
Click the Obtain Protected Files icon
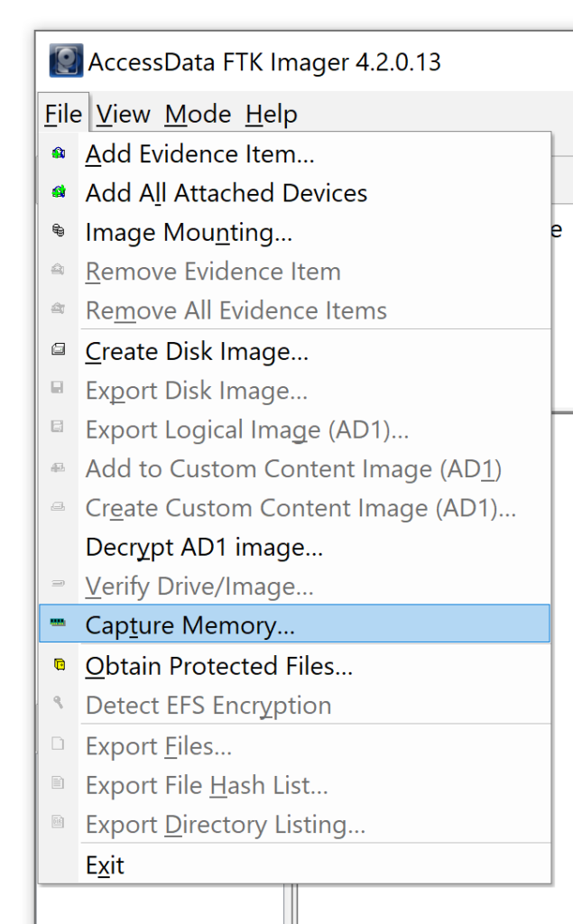point(56,665)
